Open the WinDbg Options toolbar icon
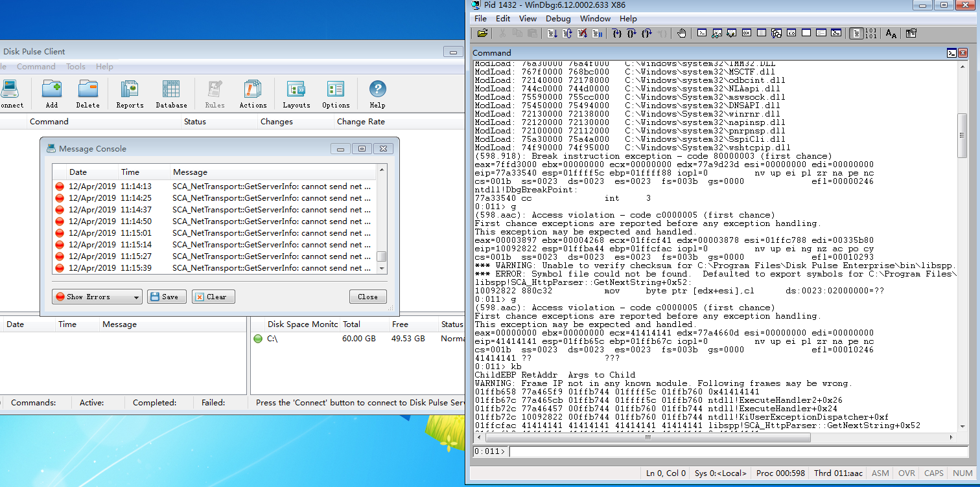Viewport: 980px width, 487px height. tap(911, 33)
